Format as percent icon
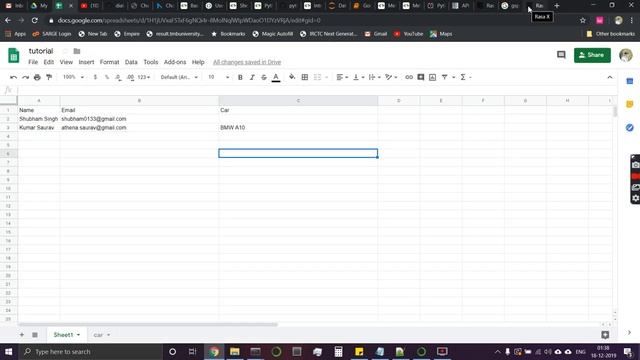This screenshot has width=640, height=360. coord(107,77)
